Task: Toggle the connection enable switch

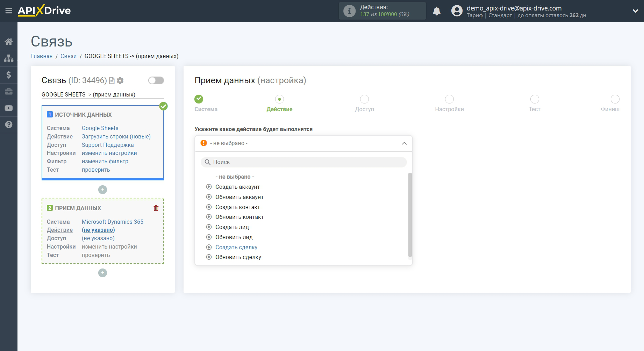Action: (x=156, y=80)
